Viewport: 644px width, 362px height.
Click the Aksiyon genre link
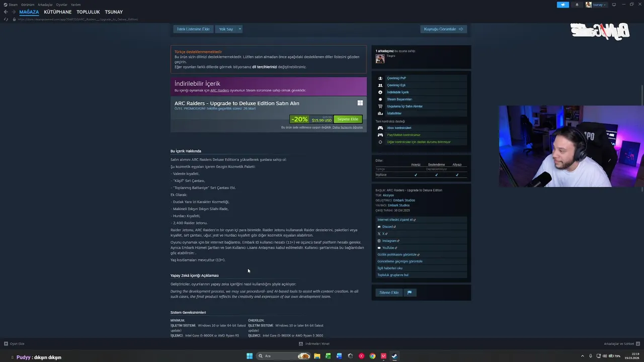click(x=388, y=196)
